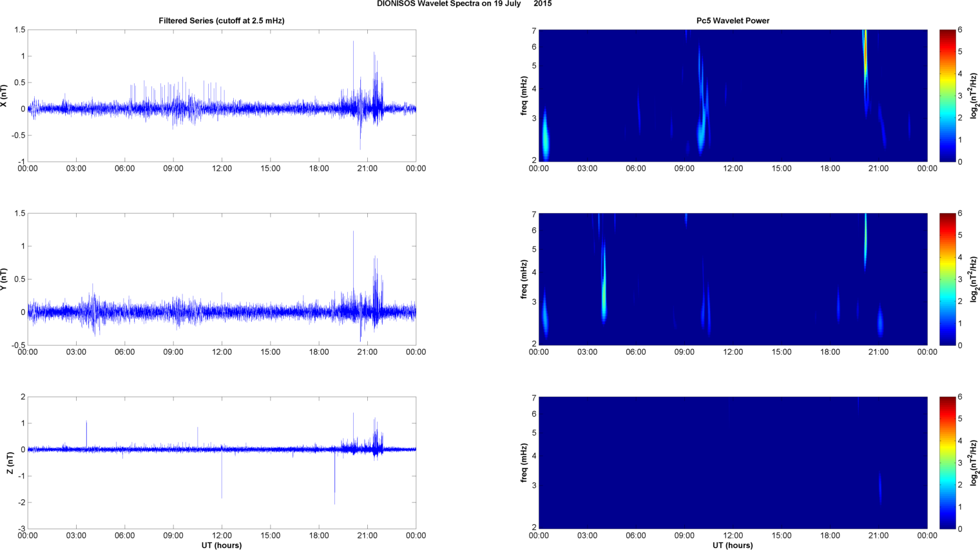Image resolution: width=980 pixels, height=550 pixels.
Task: Click the green peak near 04:00 in Y spectrogram
Action: pos(604,283)
